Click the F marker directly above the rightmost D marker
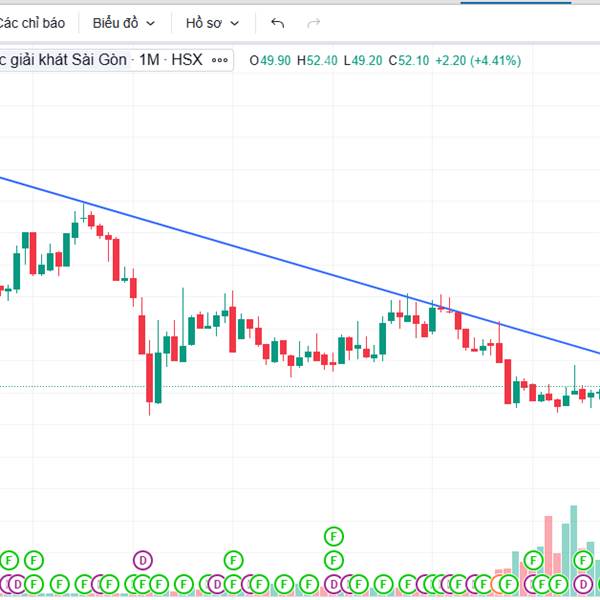 (583, 561)
